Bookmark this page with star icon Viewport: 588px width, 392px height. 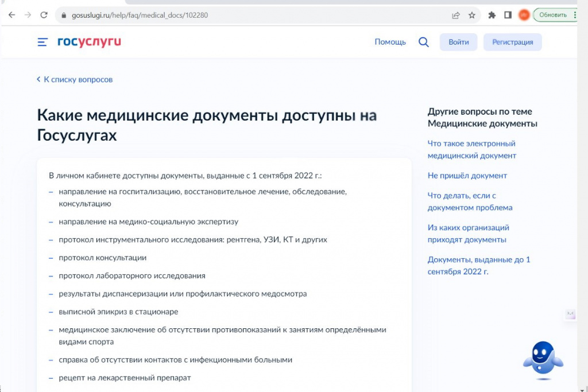(472, 15)
